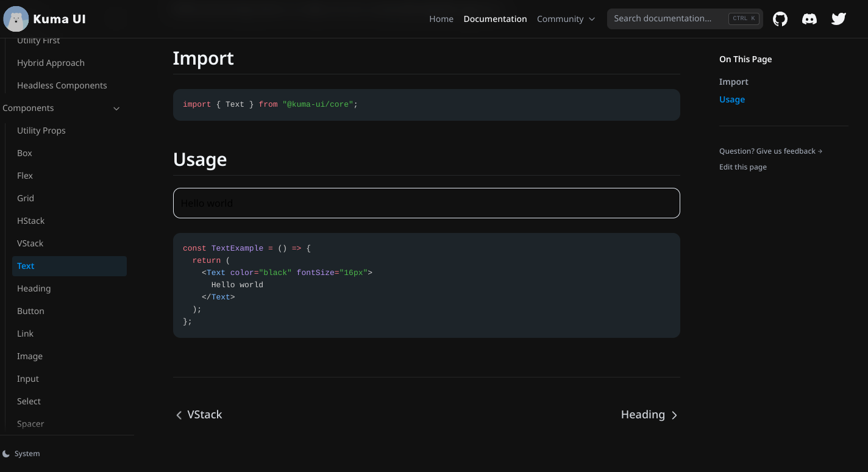Expand the Community dropdown menu
The height and width of the screenshot is (472, 868).
pyautogui.click(x=566, y=19)
